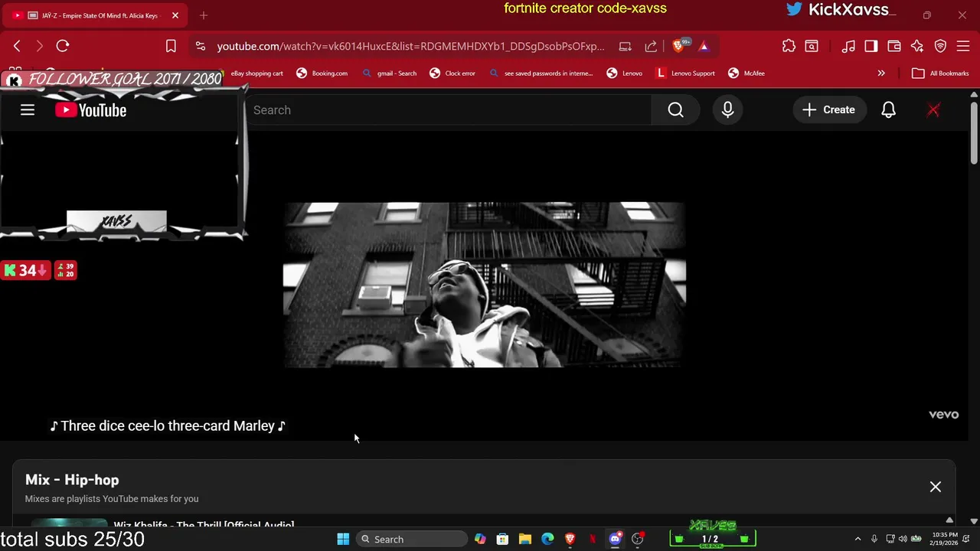Show hidden system tray icons chevron
Viewport: 980px width, 551px height.
[x=857, y=540]
